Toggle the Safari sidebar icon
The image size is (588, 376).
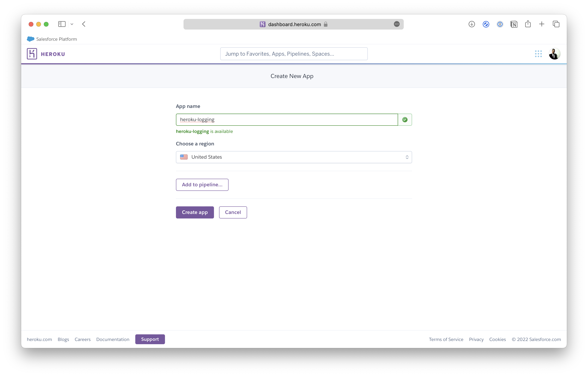62,24
